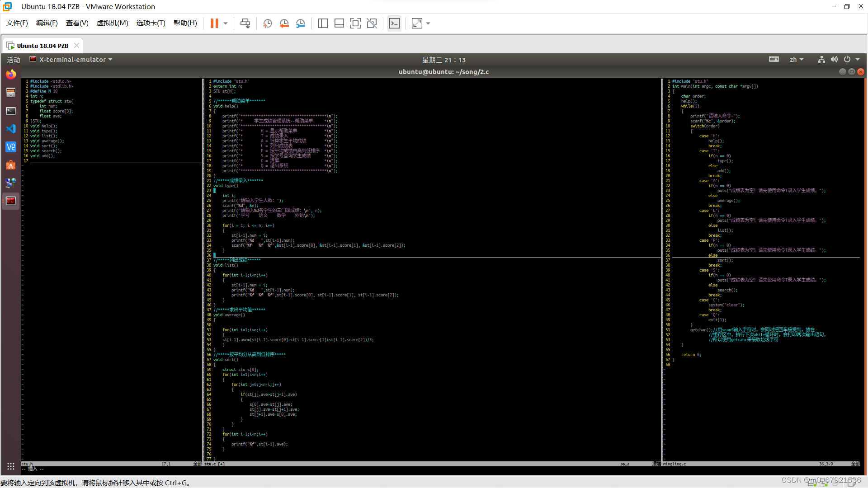
Task: Open the snapshot manager
Action: (301, 23)
